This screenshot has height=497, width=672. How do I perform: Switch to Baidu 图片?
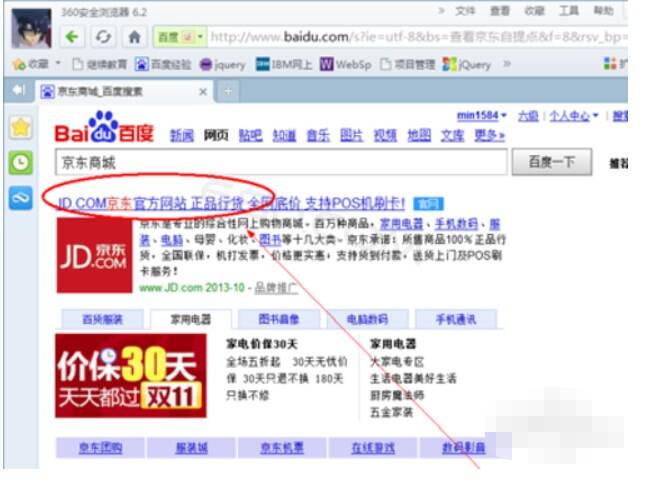pos(351,136)
